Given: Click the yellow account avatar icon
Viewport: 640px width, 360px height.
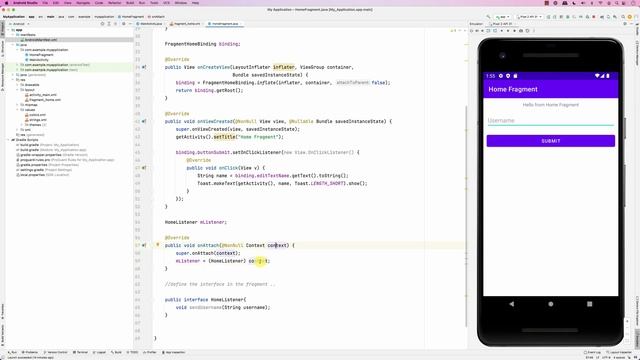Looking at the screenshot, I should coord(630,17).
